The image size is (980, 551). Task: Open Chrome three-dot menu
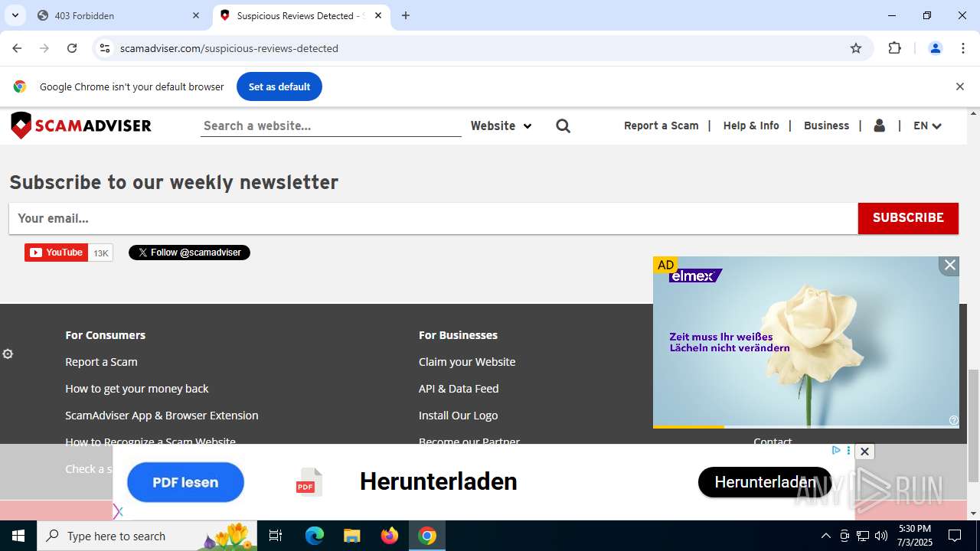(963, 48)
